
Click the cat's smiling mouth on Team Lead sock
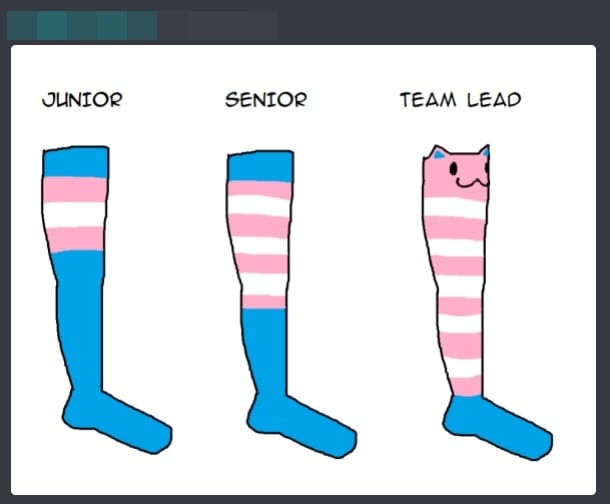click(x=472, y=182)
